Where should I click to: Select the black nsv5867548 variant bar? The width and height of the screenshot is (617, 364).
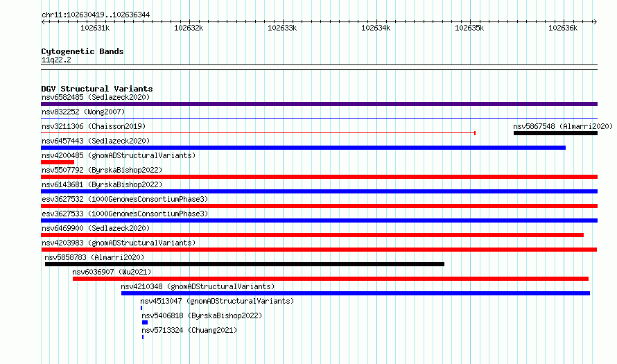pos(555,133)
